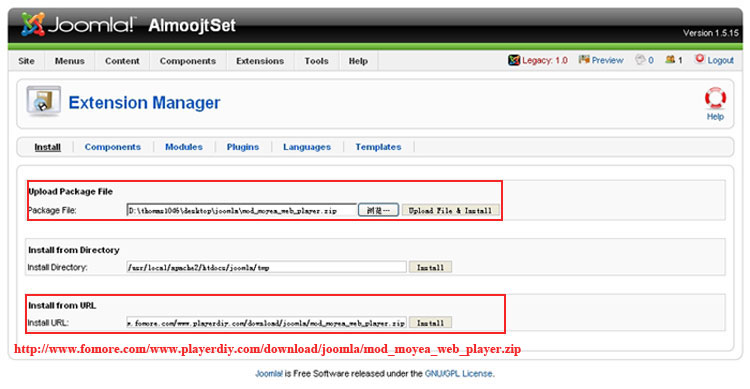This screenshot has width=750, height=389.
Task: Switch to the Templates tab
Action: [x=378, y=147]
